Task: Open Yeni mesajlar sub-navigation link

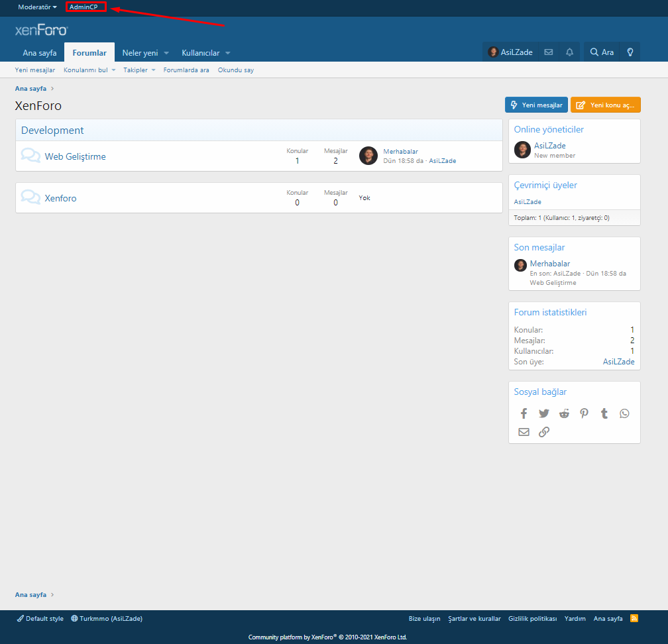Action: 35,70
